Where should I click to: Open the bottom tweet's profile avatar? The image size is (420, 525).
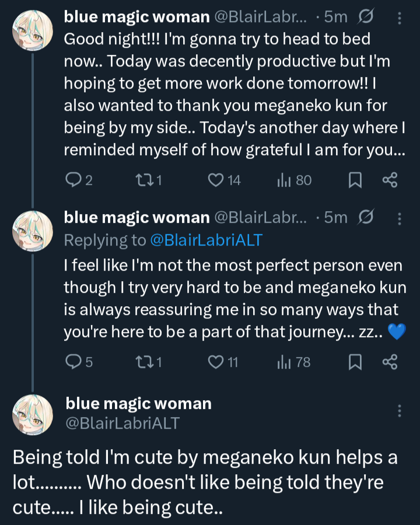point(33,414)
